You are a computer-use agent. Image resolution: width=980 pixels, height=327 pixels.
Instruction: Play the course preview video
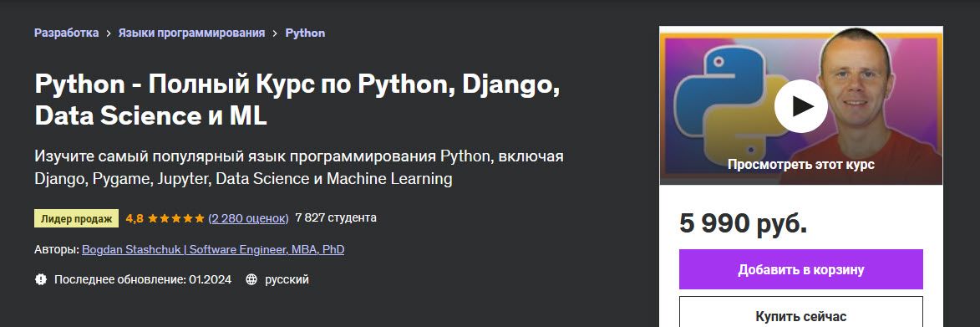point(800,105)
